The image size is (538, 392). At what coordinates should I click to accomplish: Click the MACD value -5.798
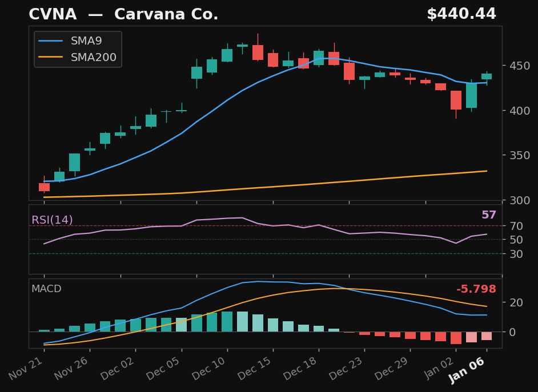(476, 289)
